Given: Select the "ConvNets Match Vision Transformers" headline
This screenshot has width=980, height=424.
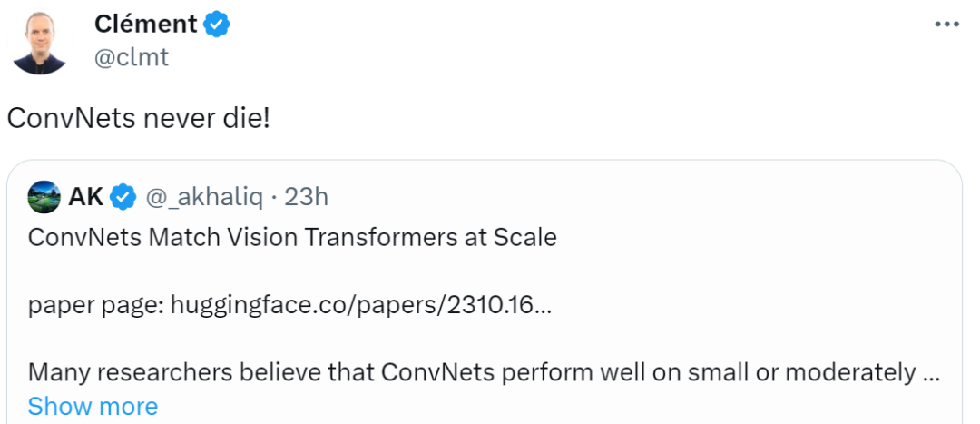Looking at the screenshot, I should point(292,238).
